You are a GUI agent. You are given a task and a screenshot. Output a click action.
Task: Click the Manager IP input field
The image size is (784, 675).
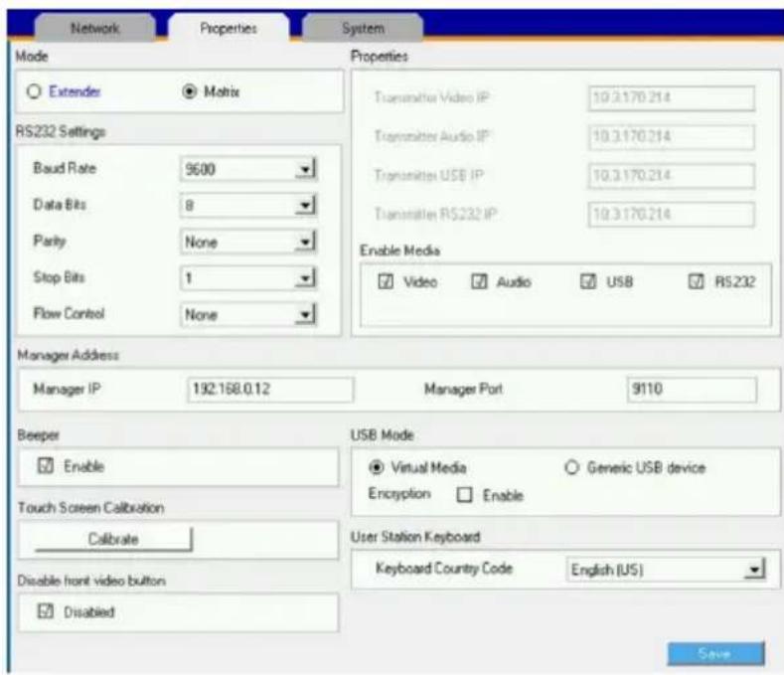pyautogui.click(x=270, y=390)
